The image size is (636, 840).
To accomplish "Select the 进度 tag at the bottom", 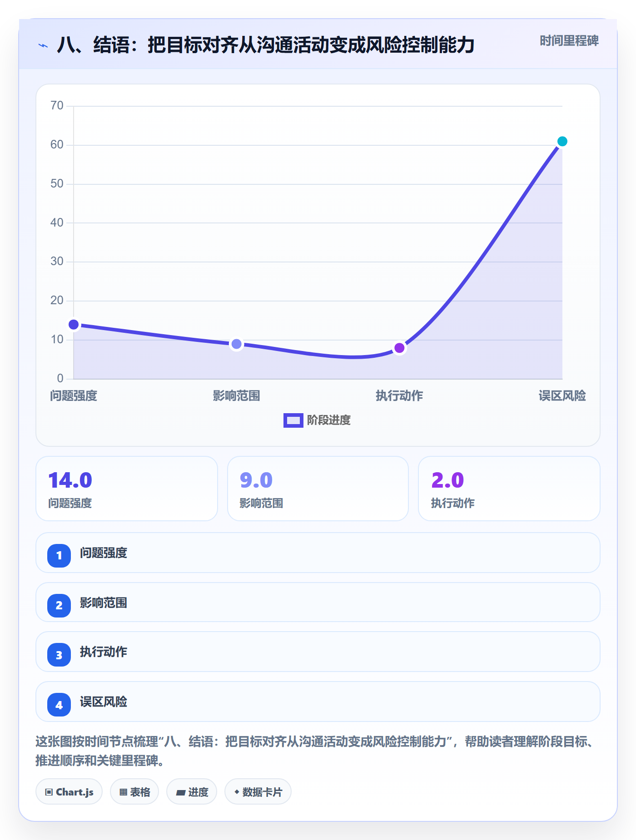I will coord(192,792).
